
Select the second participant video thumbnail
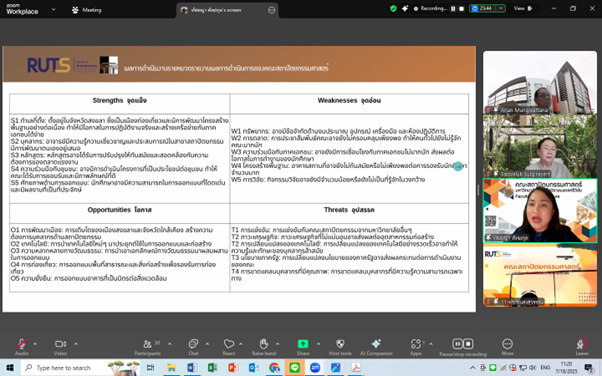coord(540,146)
